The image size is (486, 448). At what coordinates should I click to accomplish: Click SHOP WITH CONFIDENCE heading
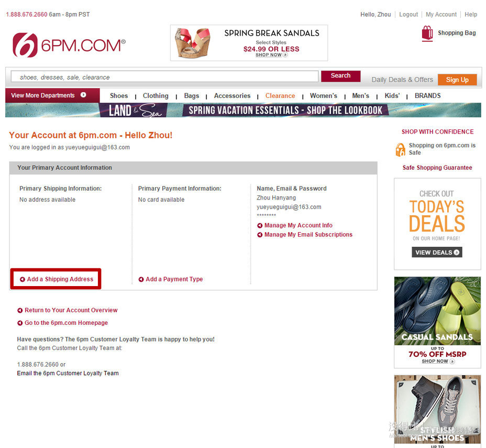tap(437, 132)
